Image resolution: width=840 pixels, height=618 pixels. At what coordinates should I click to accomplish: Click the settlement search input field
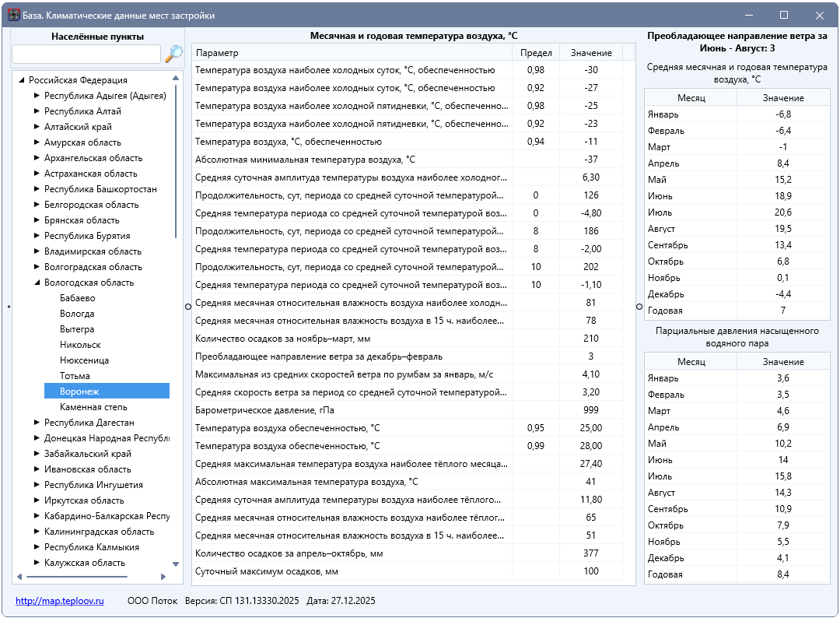86,54
